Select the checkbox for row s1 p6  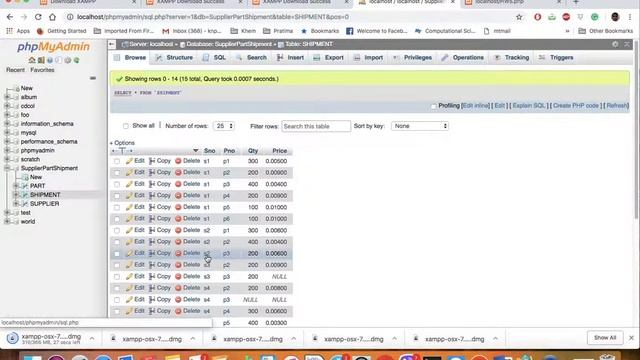[x=117, y=219]
